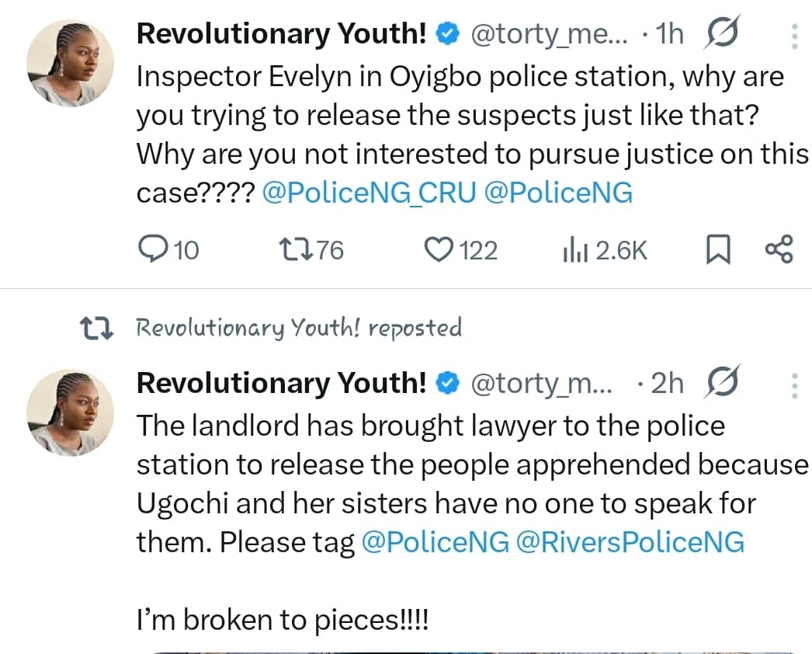812x654 pixels.
Task: Select the verified checkmark beside Revolutionary Youth!
Action: coord(446,33)
